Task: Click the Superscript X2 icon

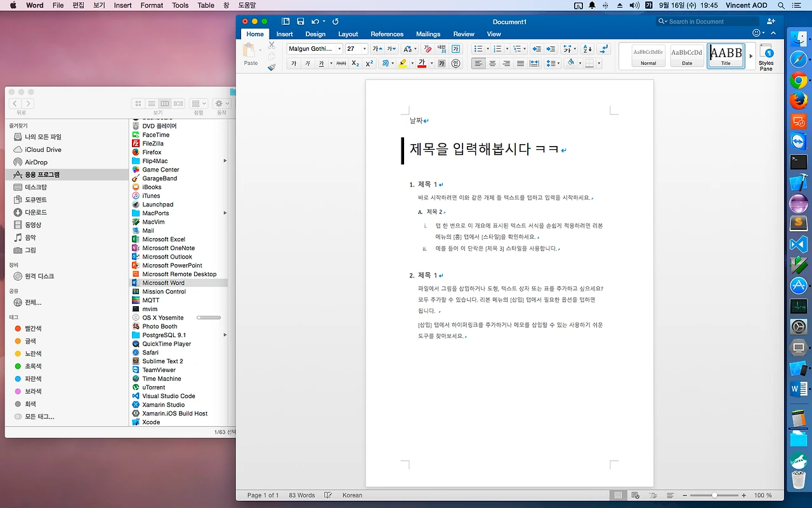Action: click(x=369, y=63)
